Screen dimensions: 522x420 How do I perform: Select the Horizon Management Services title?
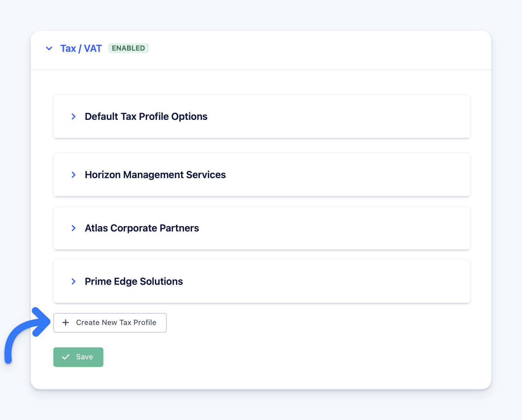pyautogui.click(x=155, y=175)
